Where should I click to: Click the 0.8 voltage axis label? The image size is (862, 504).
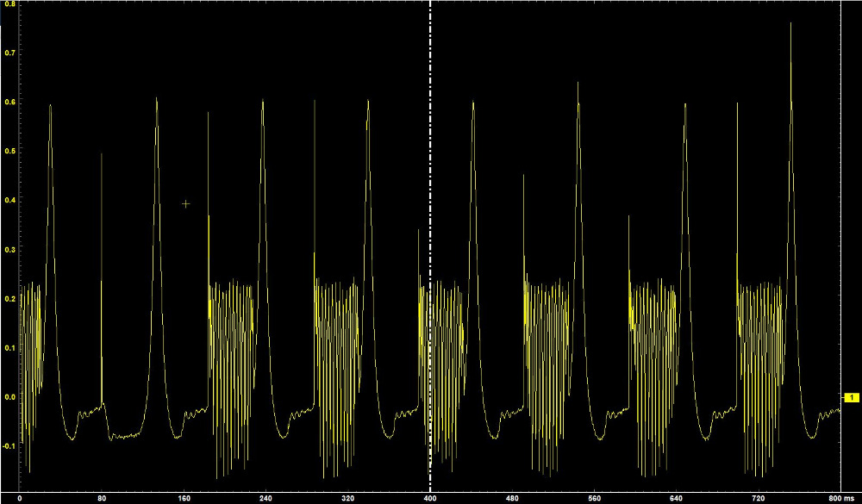[9, 4]
